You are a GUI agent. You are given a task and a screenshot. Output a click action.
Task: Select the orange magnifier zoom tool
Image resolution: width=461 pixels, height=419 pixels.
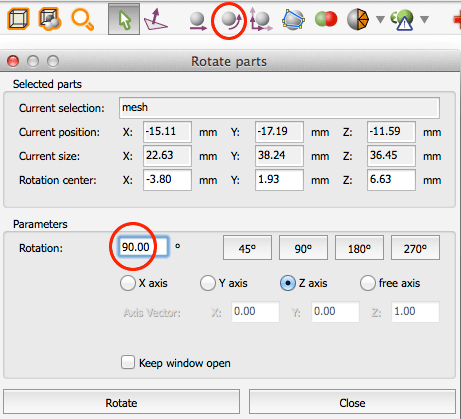[x=82, y=19]
